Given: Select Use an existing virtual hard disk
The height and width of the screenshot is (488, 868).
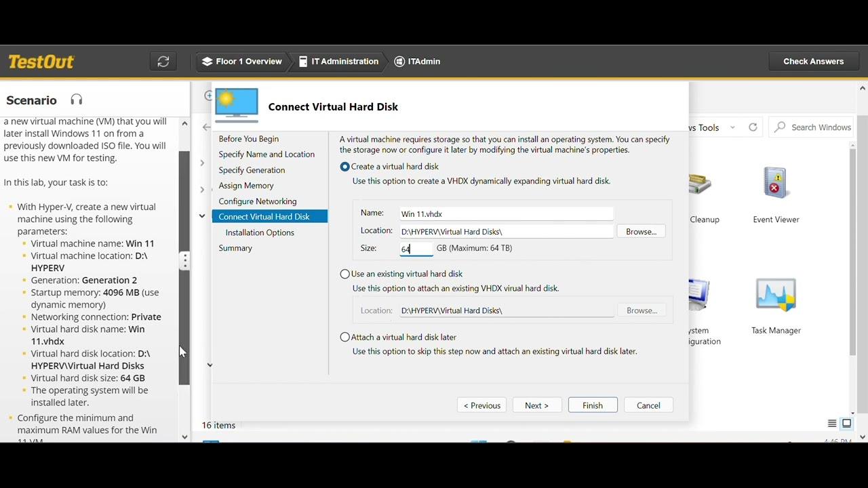Looking at the screenshot, I should click(x=345, y=274).
